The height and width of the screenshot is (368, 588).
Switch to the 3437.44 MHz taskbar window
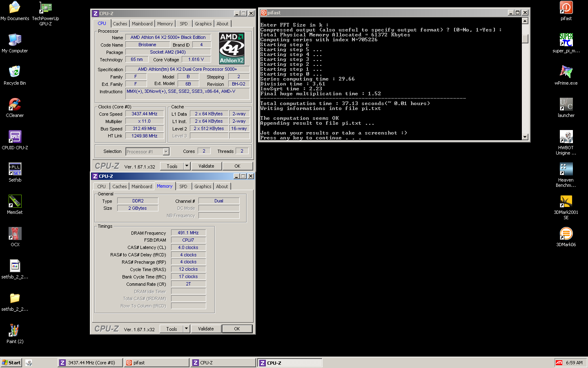[x=89, y=363]
